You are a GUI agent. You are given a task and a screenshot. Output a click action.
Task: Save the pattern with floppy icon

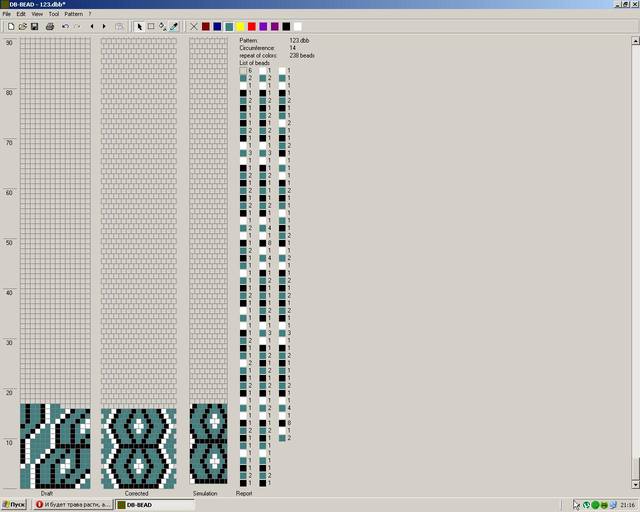pyautogui.click(x=34, y=27)
